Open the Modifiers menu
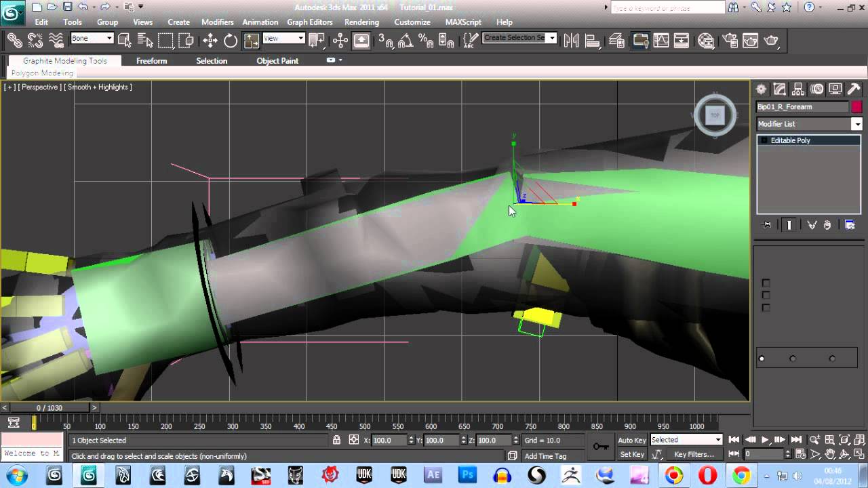This screenshot has width=868, height=488. tap(218, 22)
